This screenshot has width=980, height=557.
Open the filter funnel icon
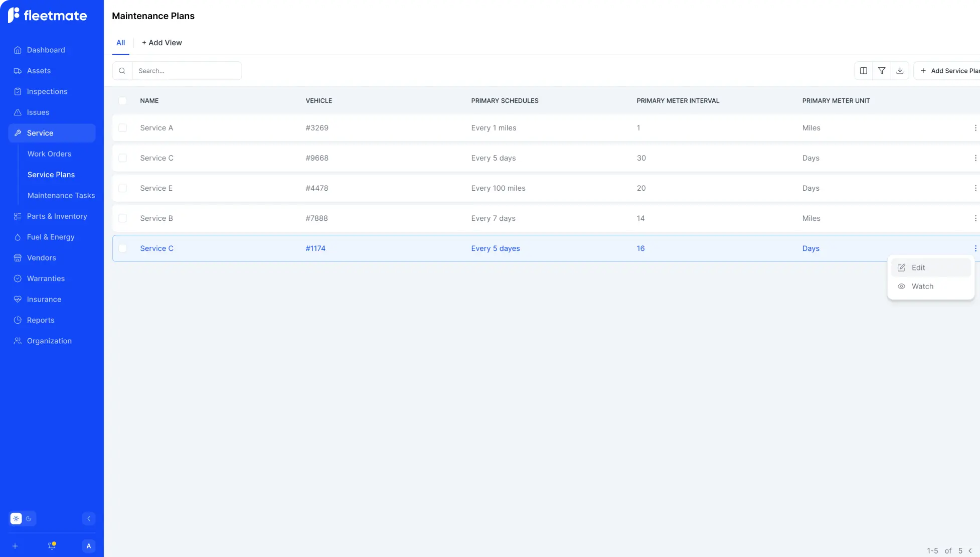pyautogui.click(x=881, y=71)
